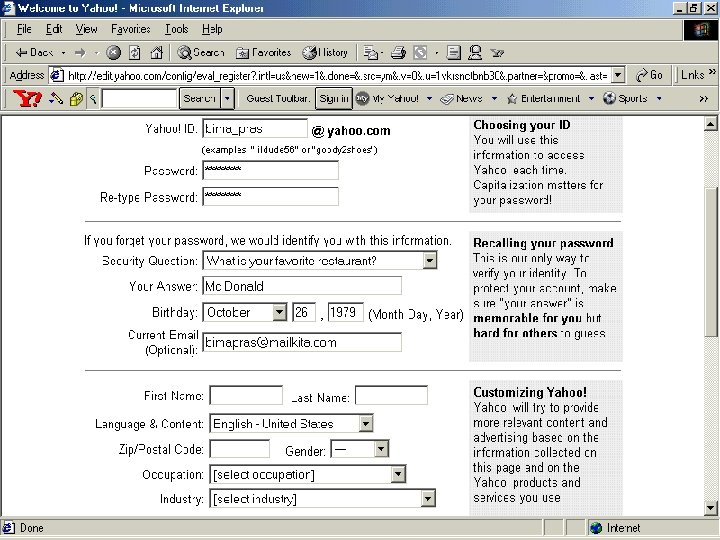Click the Go button next to the address bar
720x540 pixels.
[x=649, y=75]
